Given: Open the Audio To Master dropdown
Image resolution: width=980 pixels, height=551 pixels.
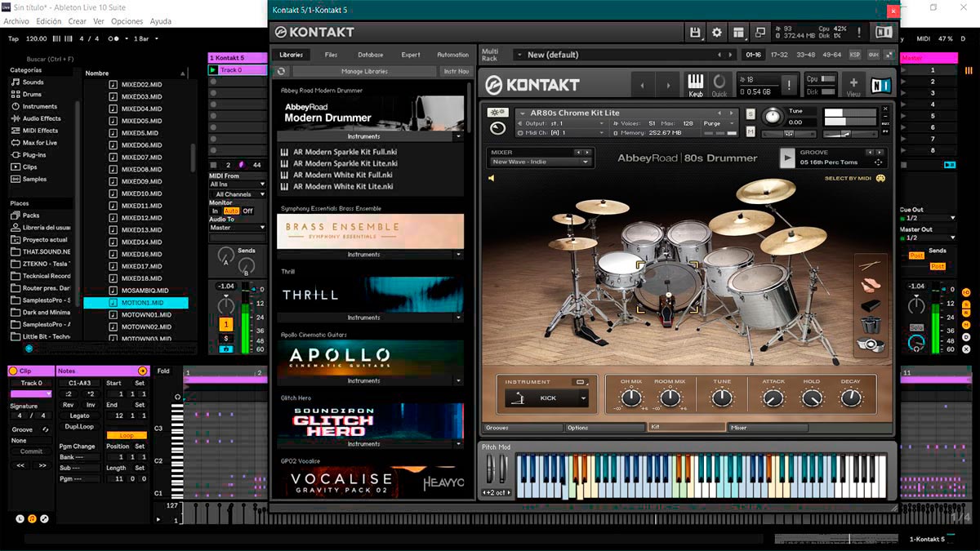Looking at the screenshot, I should pyautogui.click(x=238, y=228).
